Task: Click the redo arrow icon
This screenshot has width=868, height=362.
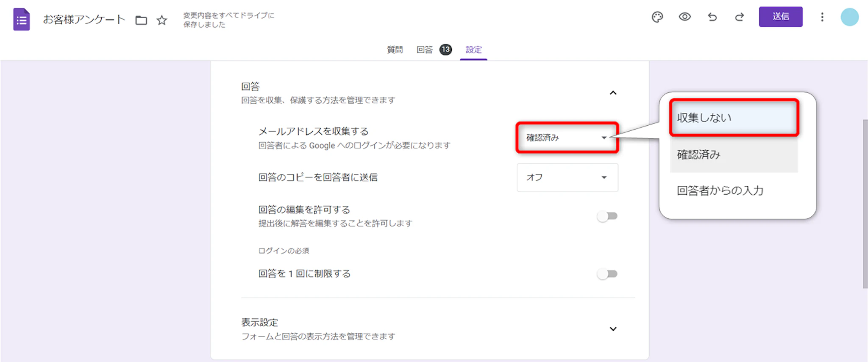Action: (739, 17)
